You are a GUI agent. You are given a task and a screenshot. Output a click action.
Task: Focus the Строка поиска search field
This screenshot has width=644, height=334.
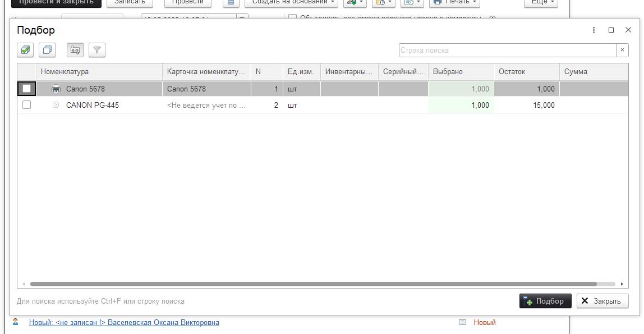(x=507, y=50)
